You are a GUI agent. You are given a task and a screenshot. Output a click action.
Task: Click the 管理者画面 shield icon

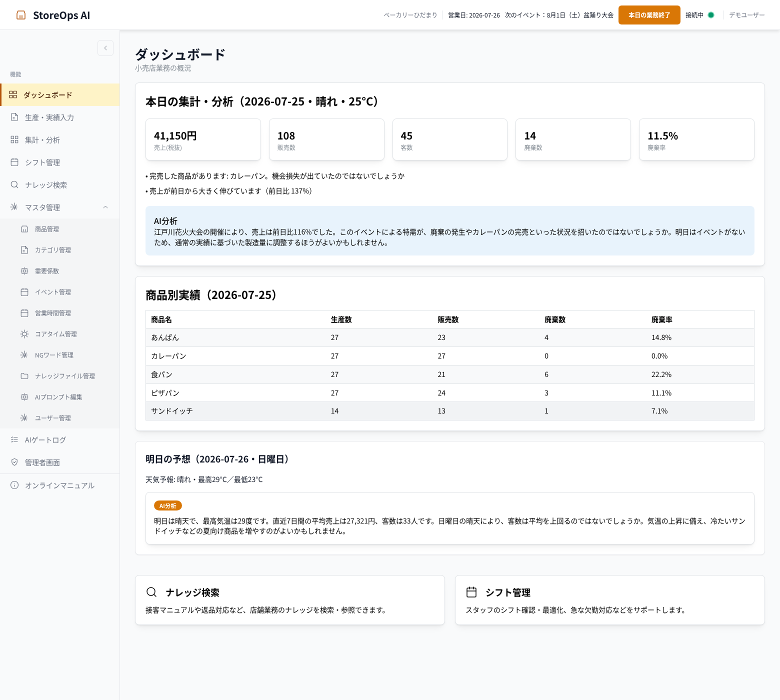click(14, 462)
